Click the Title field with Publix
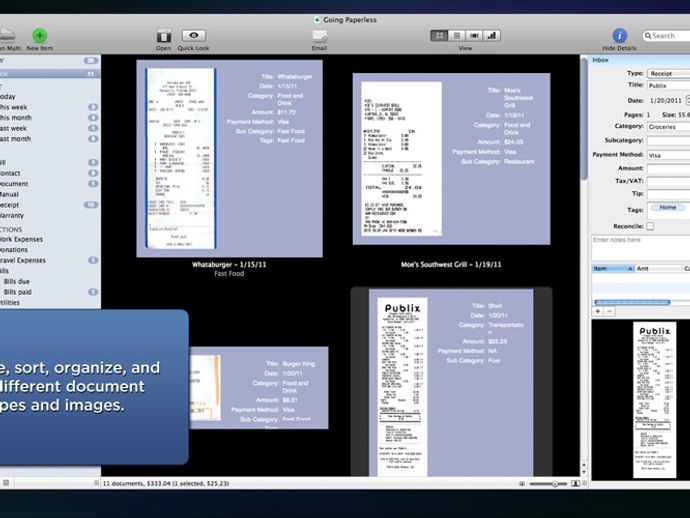 click(x=668, y=85)
